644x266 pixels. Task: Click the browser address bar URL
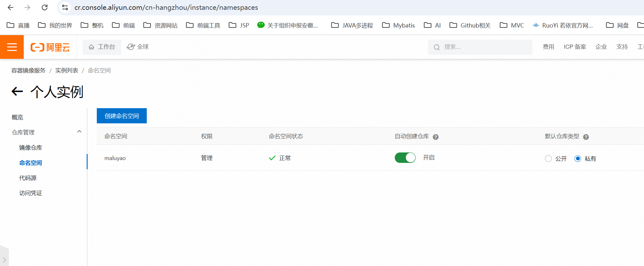click(x=166, y=7)
